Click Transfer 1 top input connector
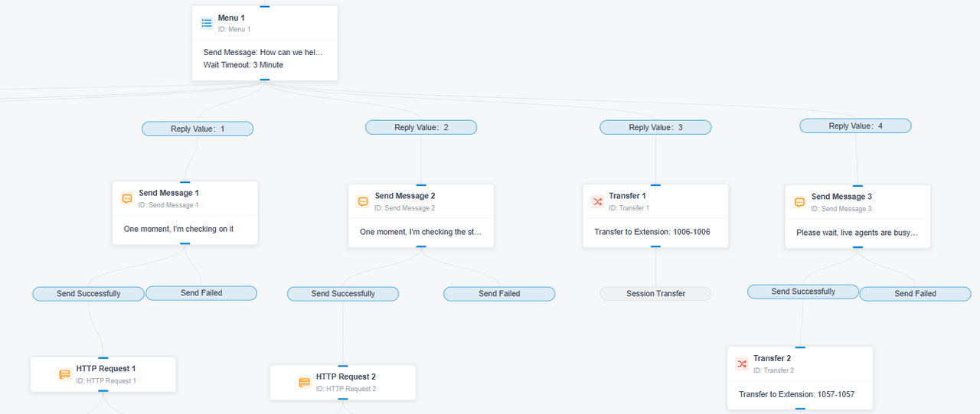The height and width of the screenshot is (414, 980). point(655,184)
